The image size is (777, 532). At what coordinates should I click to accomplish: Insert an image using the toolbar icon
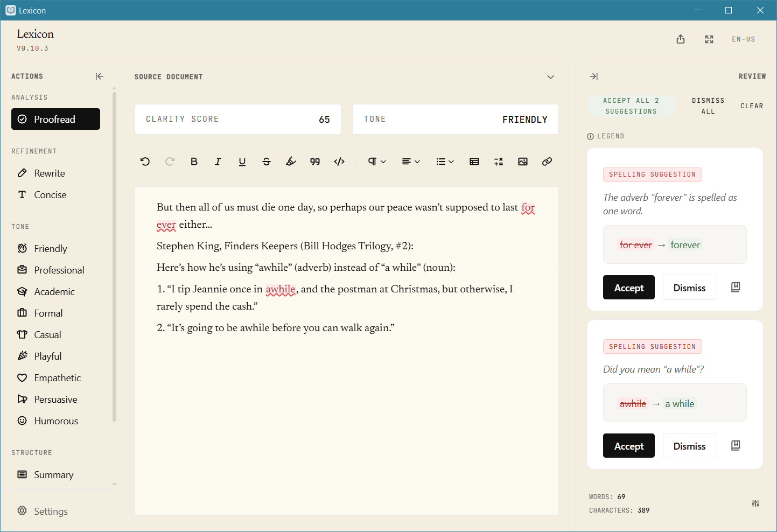[523, 162]
